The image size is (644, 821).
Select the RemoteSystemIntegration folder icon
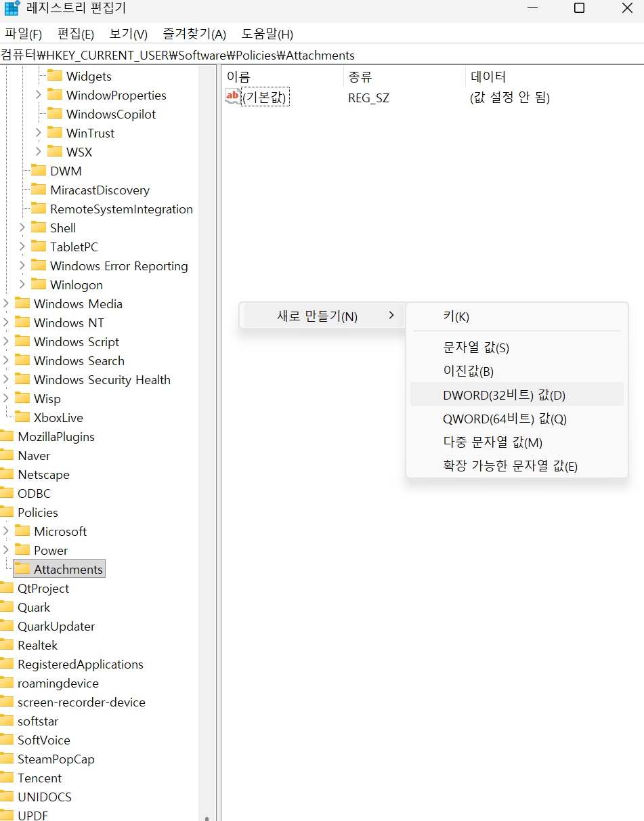click(x=39, y=209)
